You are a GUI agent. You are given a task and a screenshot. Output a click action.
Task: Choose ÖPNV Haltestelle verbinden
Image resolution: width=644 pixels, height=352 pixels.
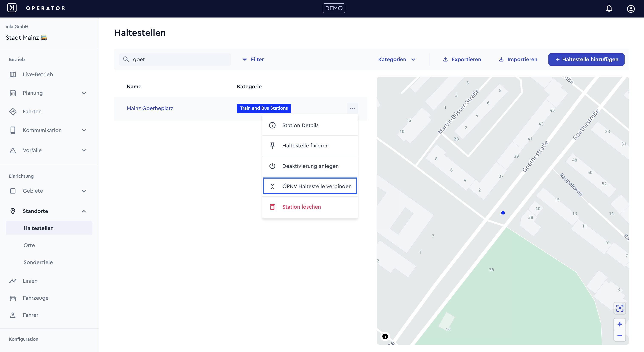310,186
